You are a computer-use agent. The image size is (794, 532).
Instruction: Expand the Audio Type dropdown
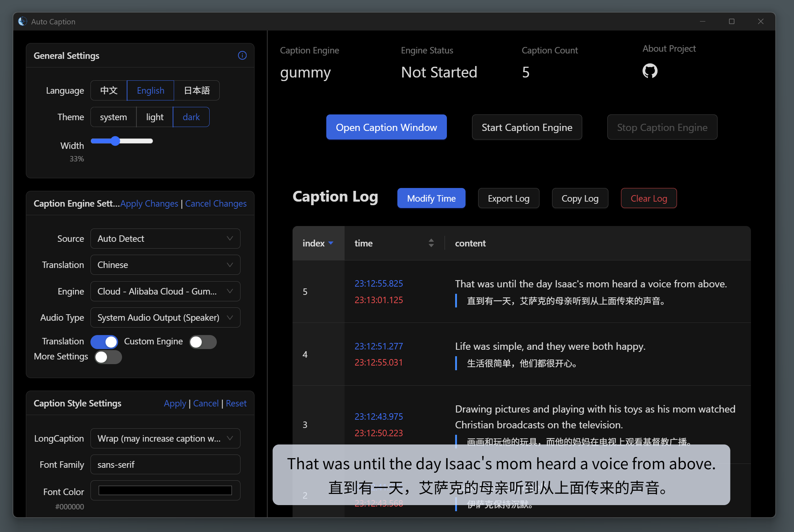click(165, 317)
